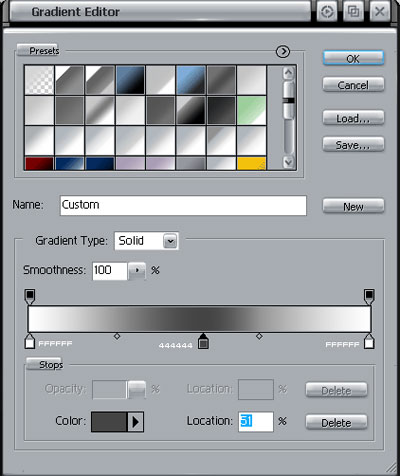Confirm the gradient with OK
Viewport: 400px width, 476px height.
click(353, 58)
